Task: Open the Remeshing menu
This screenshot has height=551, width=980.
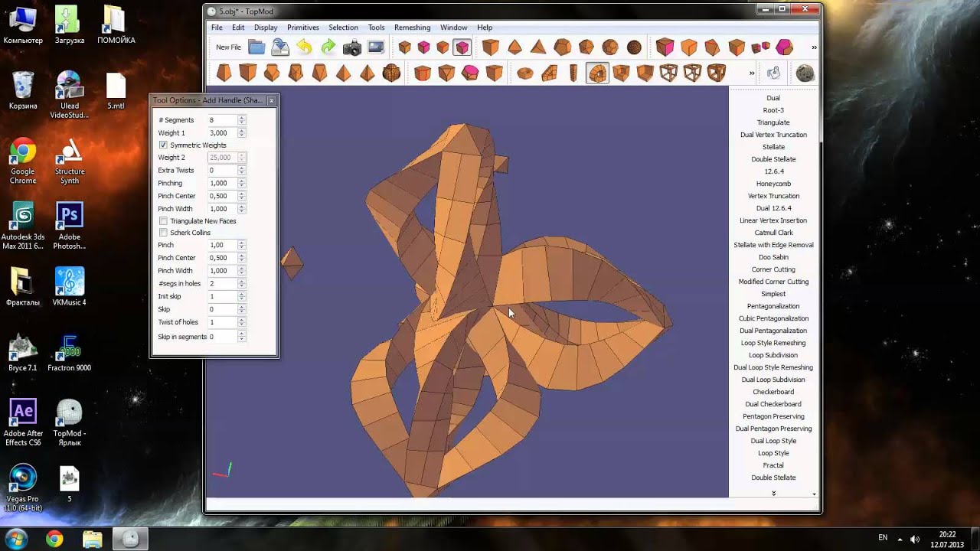Action: 412,28
